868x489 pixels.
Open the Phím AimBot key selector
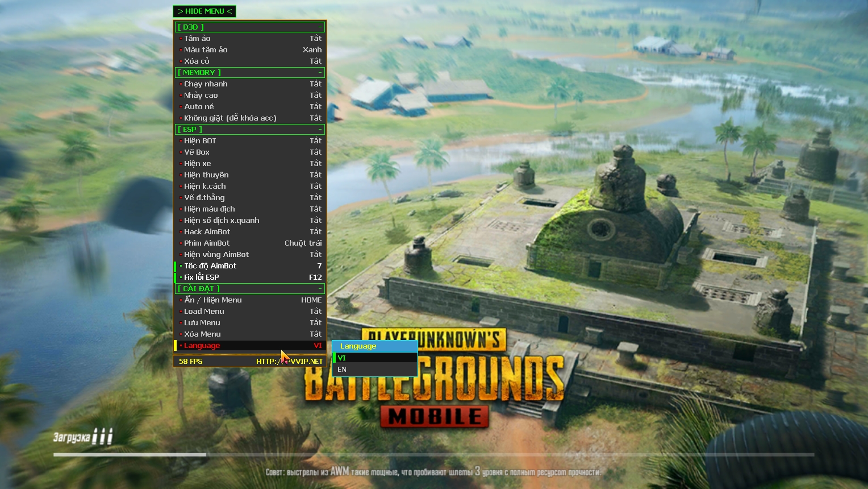click(x=250, y=243)
